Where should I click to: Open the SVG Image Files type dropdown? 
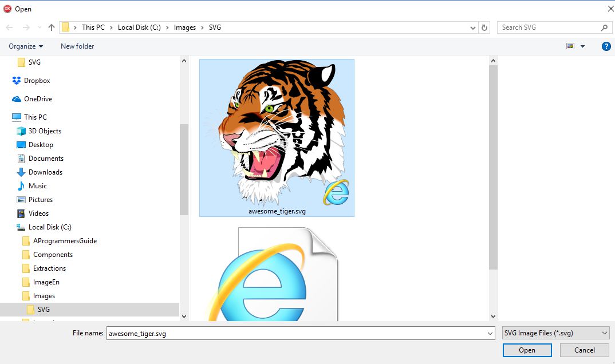pyautogui.click(x=556, y=333)
